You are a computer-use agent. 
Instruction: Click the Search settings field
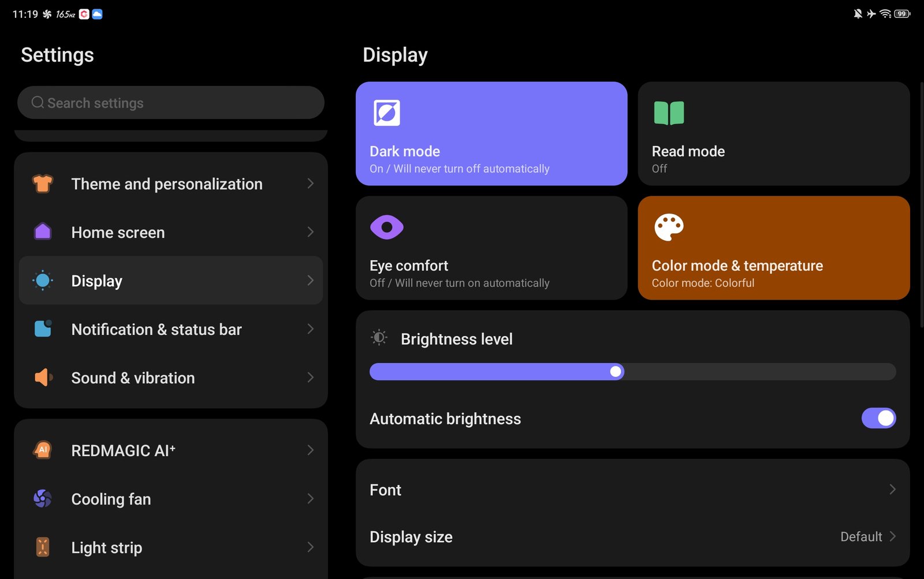pyautogui.click(x=170, y=103)
